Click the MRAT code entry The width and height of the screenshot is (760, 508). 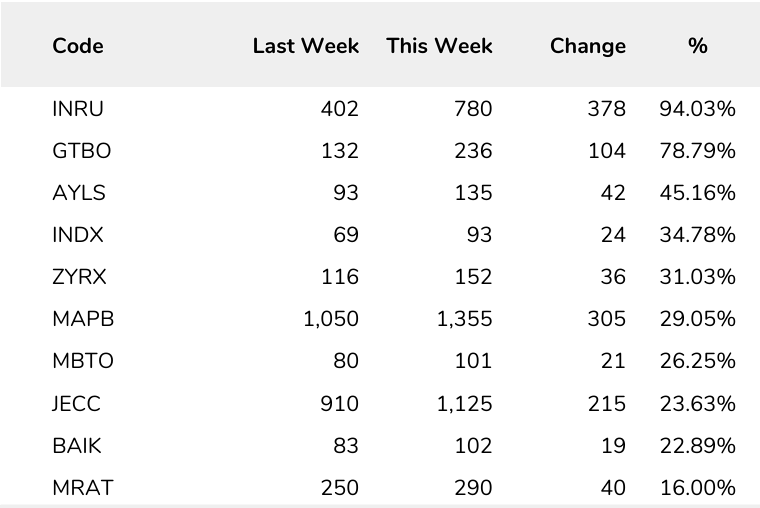[x=83, y=488]
